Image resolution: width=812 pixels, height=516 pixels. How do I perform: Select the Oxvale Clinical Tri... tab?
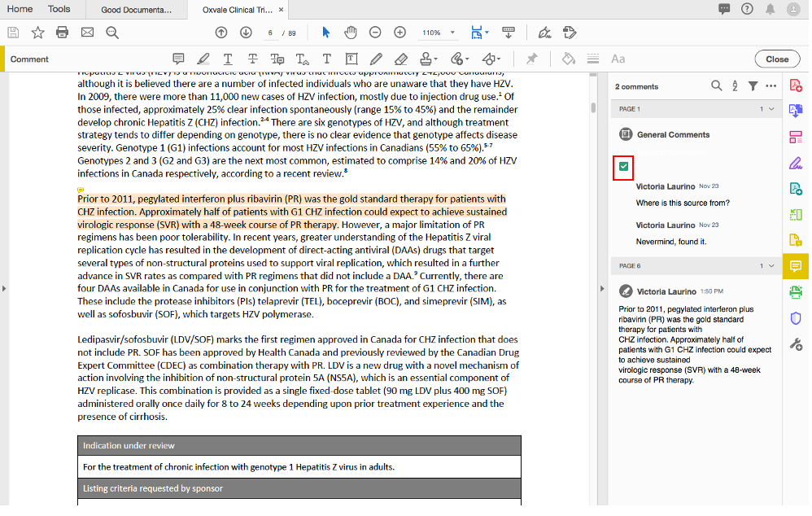pos(236,10)
